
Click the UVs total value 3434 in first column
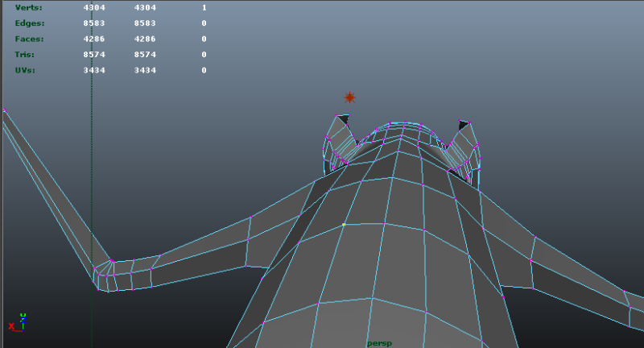click(x=93, y=70)
